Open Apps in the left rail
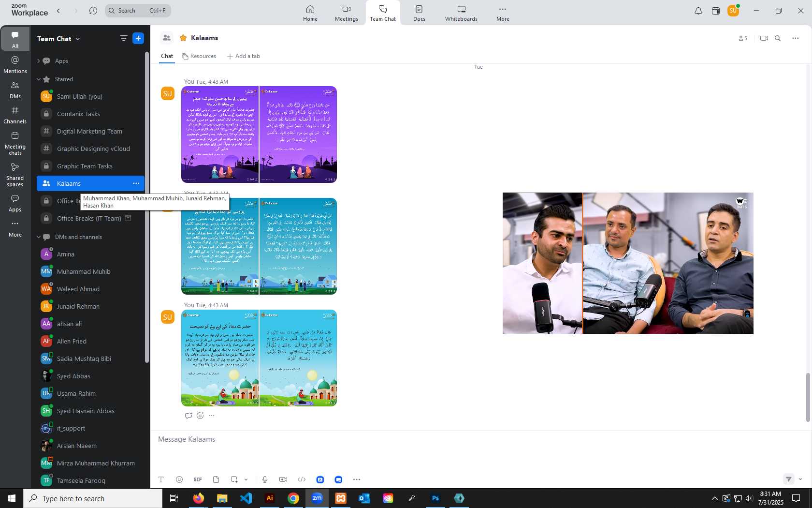Viewport: 812px width, 508px height. [x=15, y=203]
